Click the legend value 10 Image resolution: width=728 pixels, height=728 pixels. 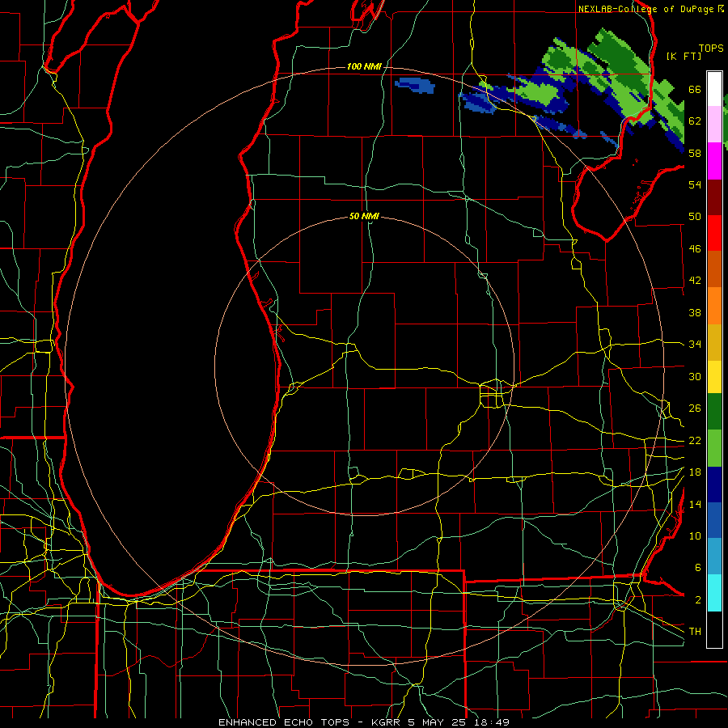[x=695, y=535]
